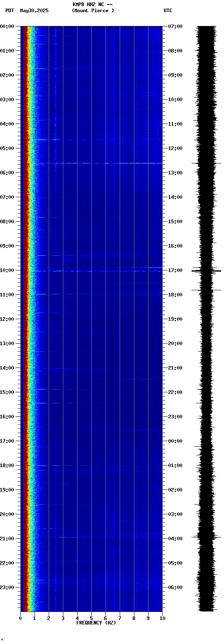Select the 05:00 PDT time tick label
224x644 pixels.
tap(7, 148)
